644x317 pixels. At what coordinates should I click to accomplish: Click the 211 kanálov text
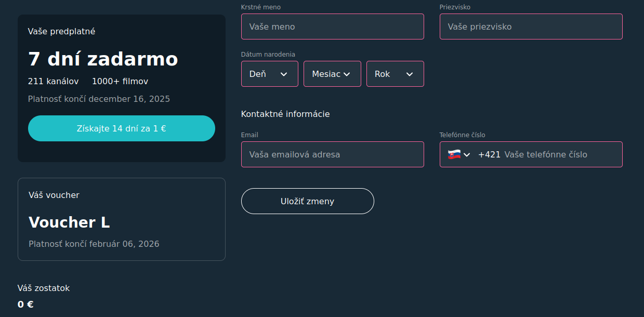point(53,82)
